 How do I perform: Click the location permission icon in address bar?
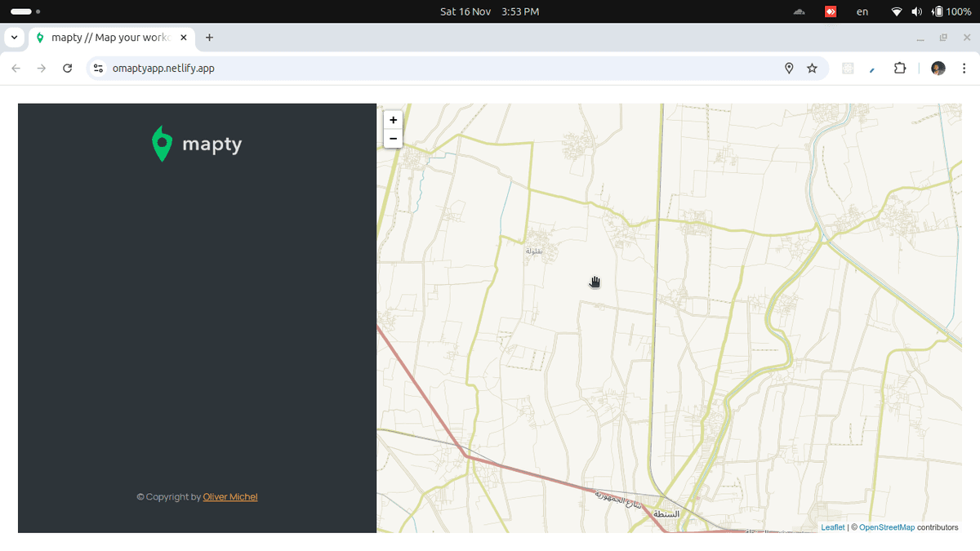tap(789, 69)
